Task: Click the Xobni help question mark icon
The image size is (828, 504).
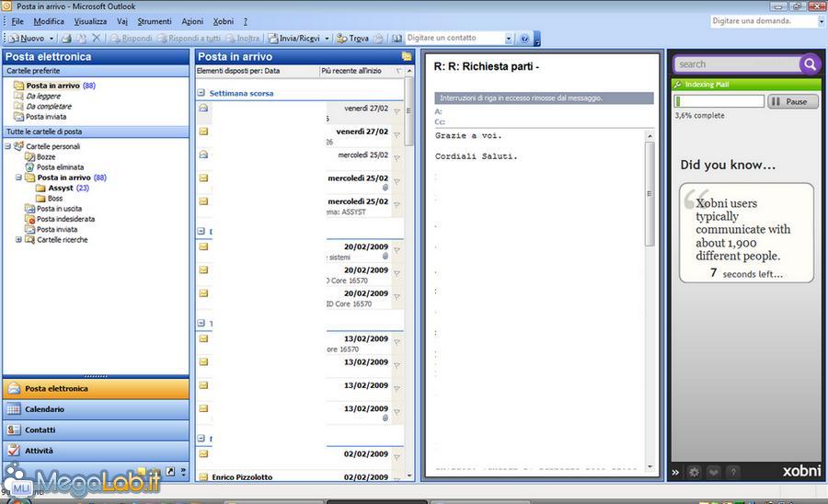Action: tap(733, 472)
